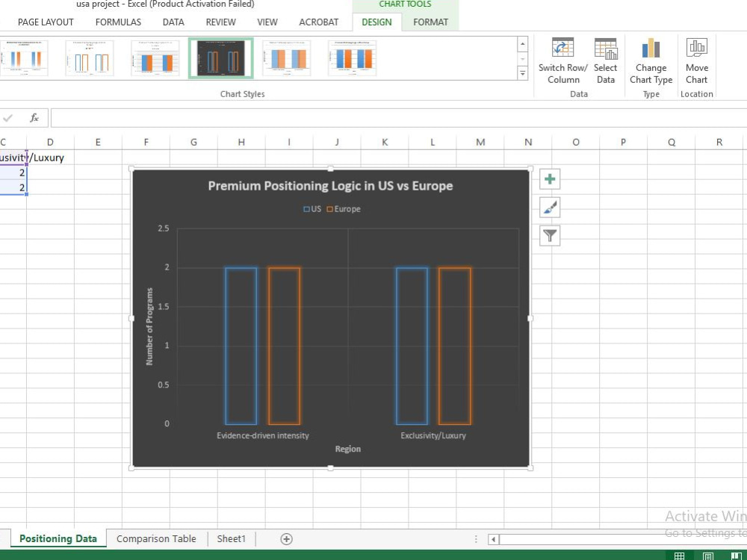Image resolution: width=747 pixels, height=560 pixels.
Task: Switch to Page Break Preview in status bar
Action: tap(736, 556)
